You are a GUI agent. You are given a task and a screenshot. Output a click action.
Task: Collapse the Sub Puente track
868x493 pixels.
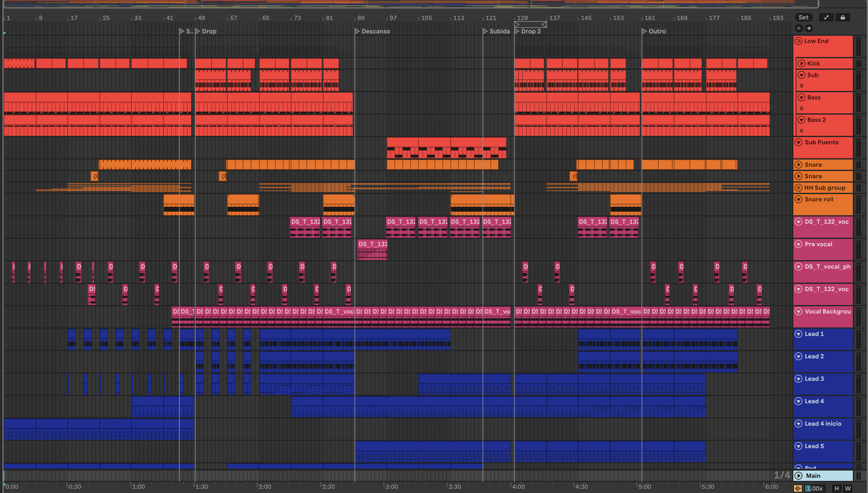pyautogui.click(x=798, y=142)
